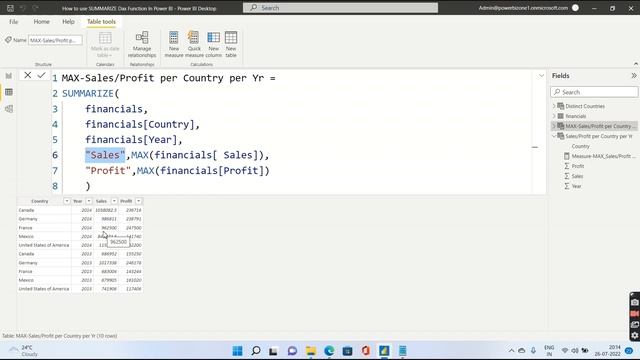Collapse the Sales/Profit per Country per Yr table
Screen dimensions: 640x360
pos(554,136)
